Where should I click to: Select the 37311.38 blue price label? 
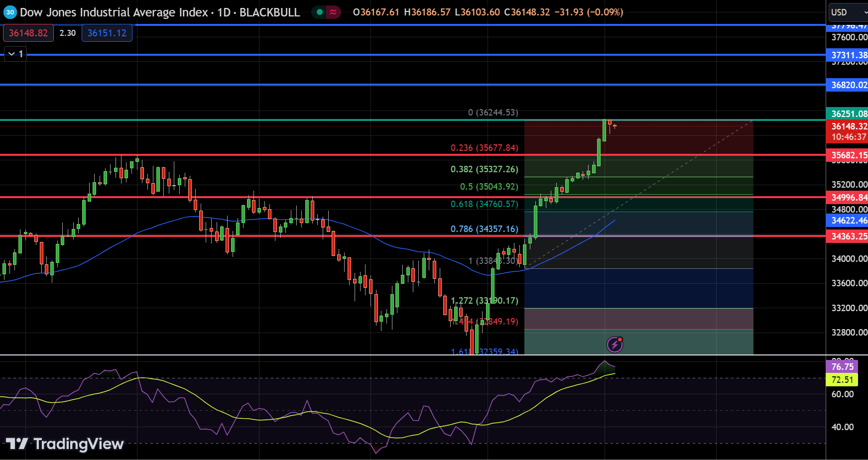pos(847,55)
